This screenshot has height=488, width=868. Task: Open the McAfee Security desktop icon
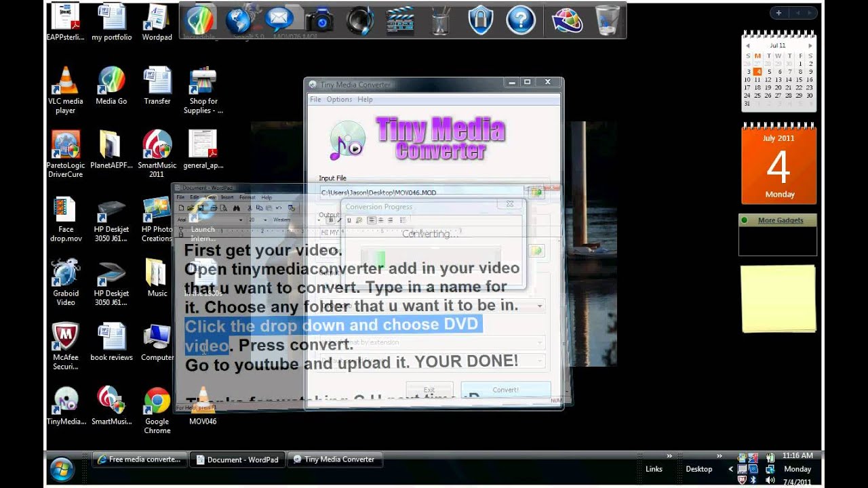pos(65,346)
